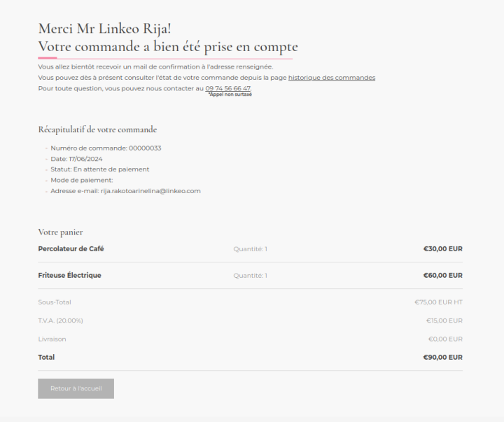Click the T.V.A. (20.00%) label

click(x=60, y=321)
